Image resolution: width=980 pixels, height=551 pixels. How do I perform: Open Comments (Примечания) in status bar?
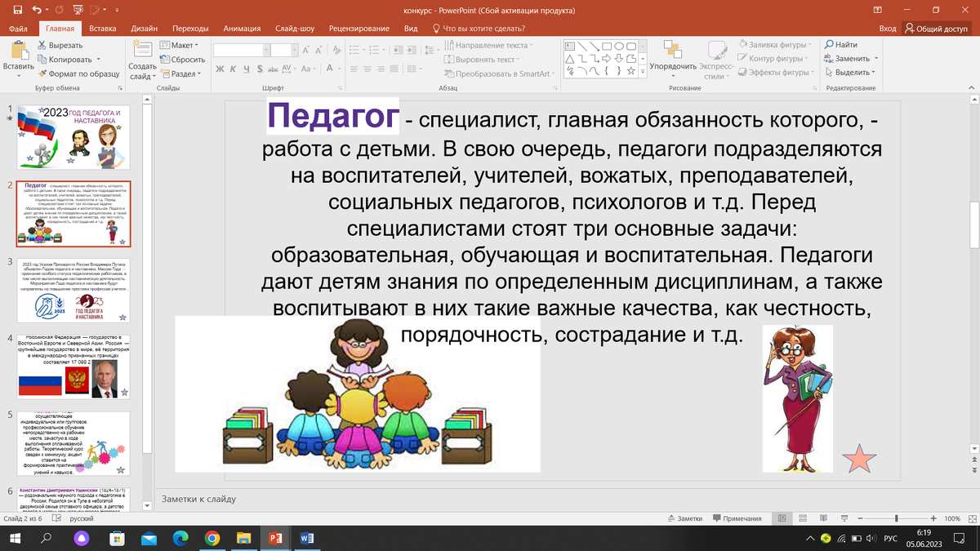pos(736,518)
